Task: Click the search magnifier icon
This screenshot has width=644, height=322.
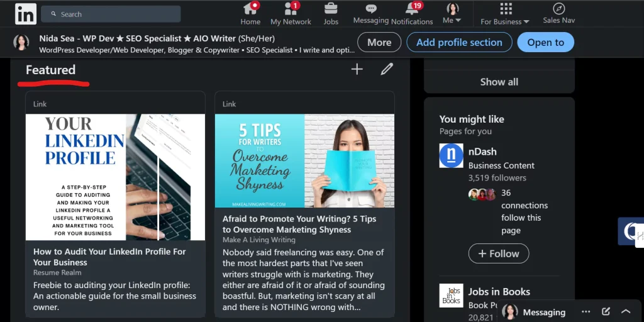Action: (53, 14)
